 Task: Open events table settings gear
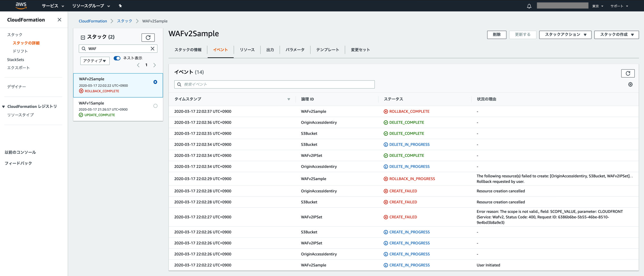tap(630, 84)
